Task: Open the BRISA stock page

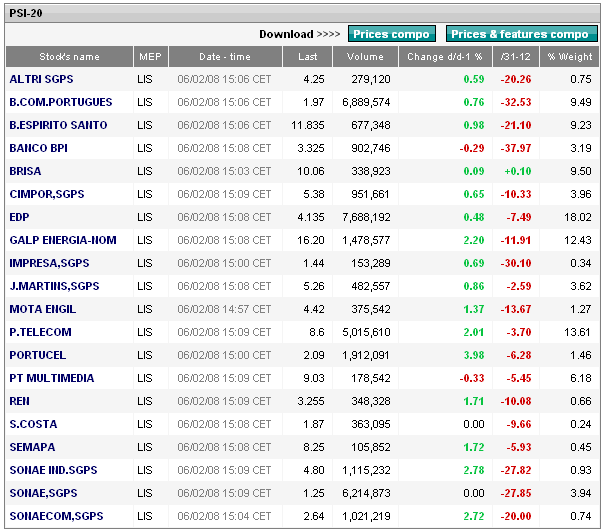Action: pos(25,171)
